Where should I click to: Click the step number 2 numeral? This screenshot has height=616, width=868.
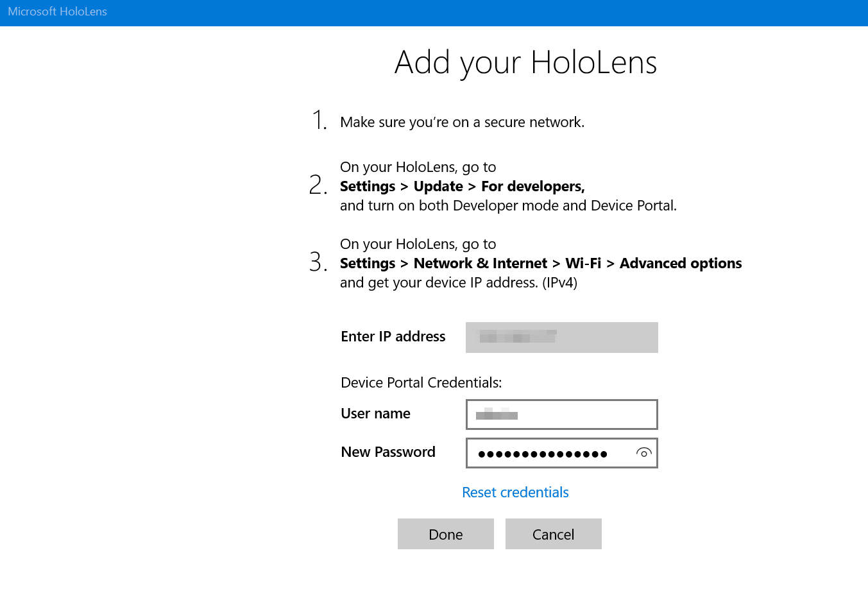coord(318,185)
